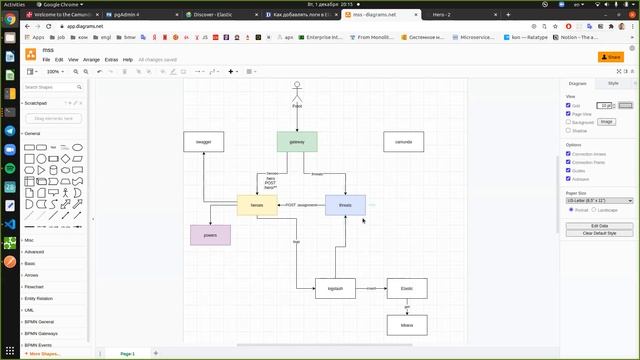
Task: Switch to the Style tab
Action: click(613, 83)
